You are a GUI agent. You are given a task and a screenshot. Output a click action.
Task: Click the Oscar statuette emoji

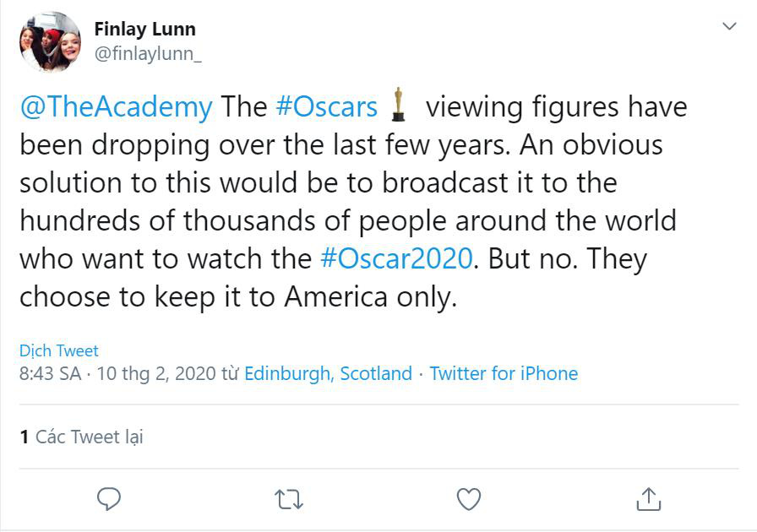click(398, 104)
